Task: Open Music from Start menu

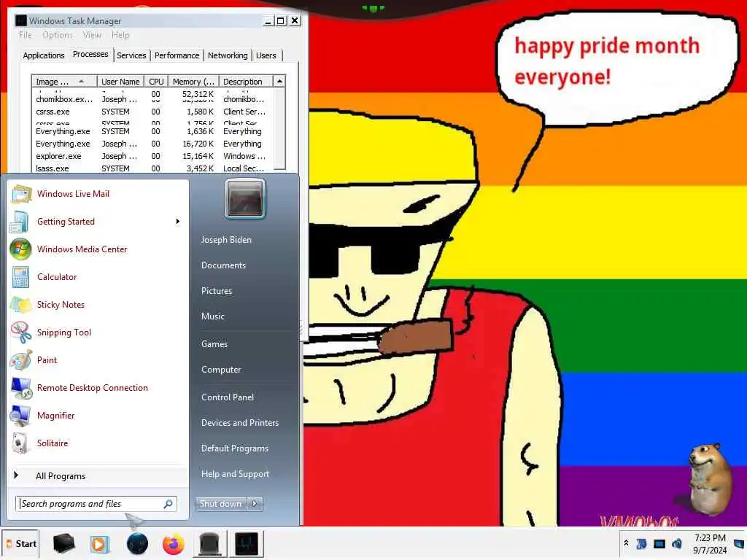Action: pyautogui.click(x=212, y=316)
